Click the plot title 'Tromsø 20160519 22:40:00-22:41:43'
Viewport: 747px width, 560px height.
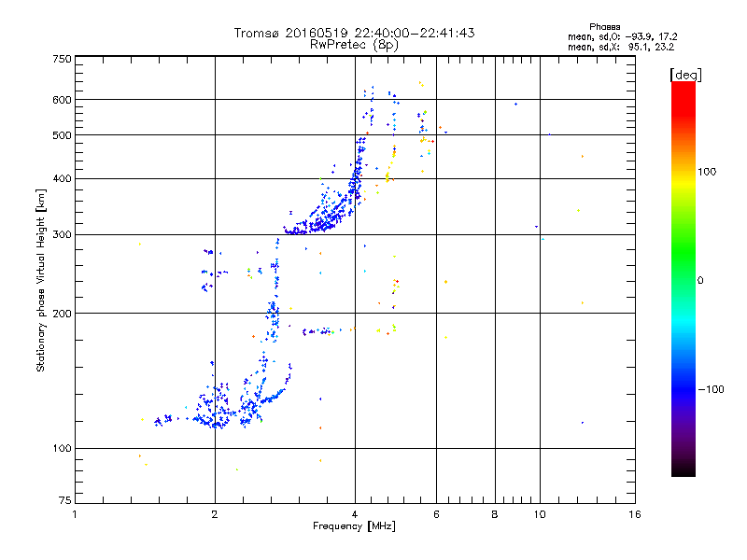click(354, 33)
